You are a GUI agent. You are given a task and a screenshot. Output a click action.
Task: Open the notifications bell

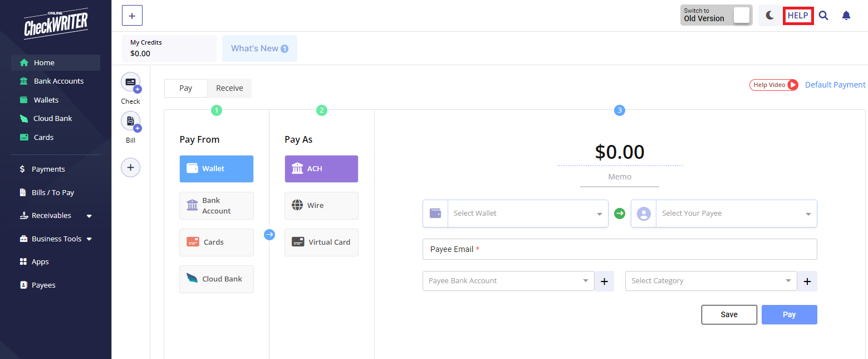[846, 16]
